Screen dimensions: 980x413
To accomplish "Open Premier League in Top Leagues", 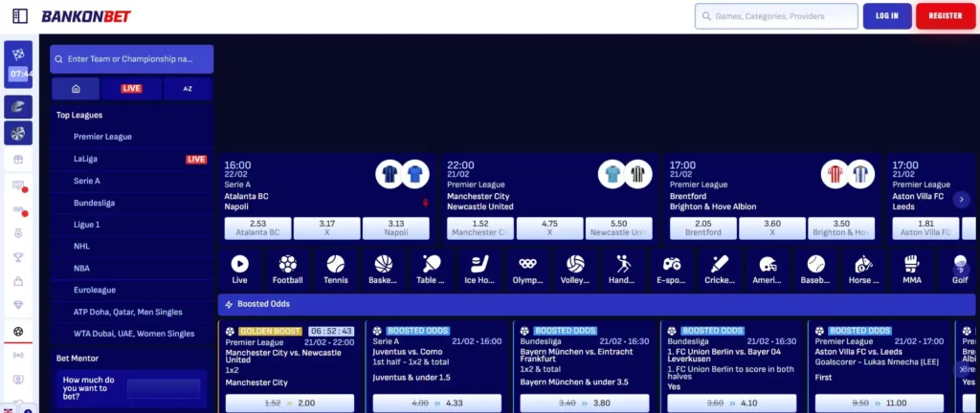I will [131, 137].
